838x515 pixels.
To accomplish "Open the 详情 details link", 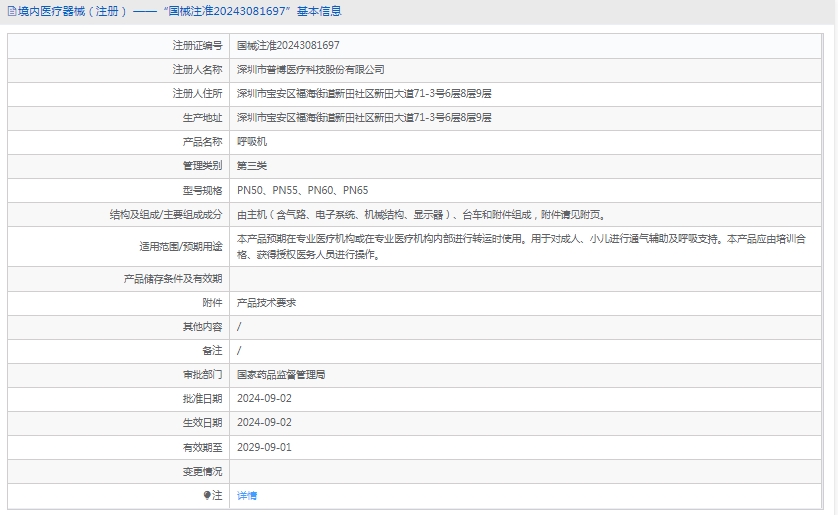I will (247, 496).
